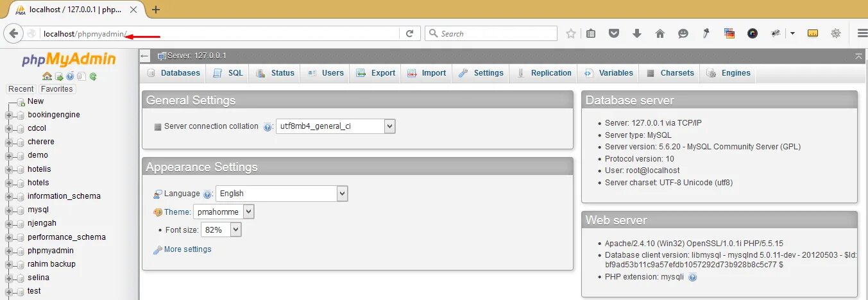Click the yellow ruler measure extension icon
This screenshot has width=868, height=300.
(x=813, y=33)
